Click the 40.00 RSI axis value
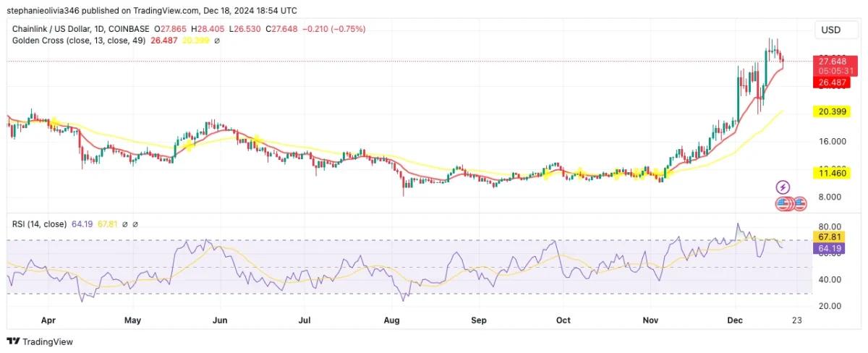This screenshot has width=868, height=353. [x=831, y=279]
